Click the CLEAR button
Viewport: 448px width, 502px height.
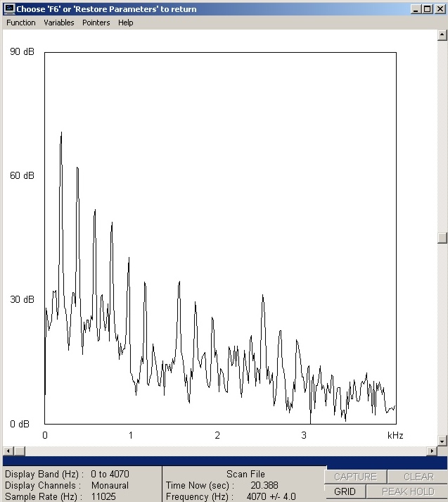click(x=418, y=477)
